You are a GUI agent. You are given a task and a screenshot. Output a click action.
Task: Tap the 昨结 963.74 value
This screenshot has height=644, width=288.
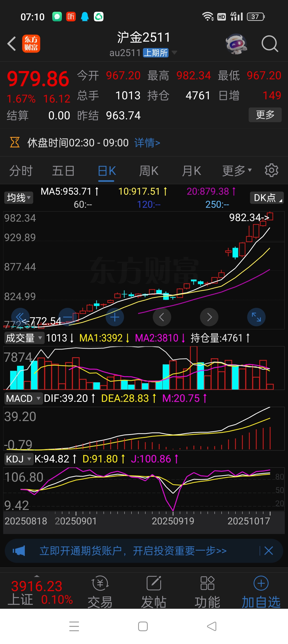click(109, 116)
